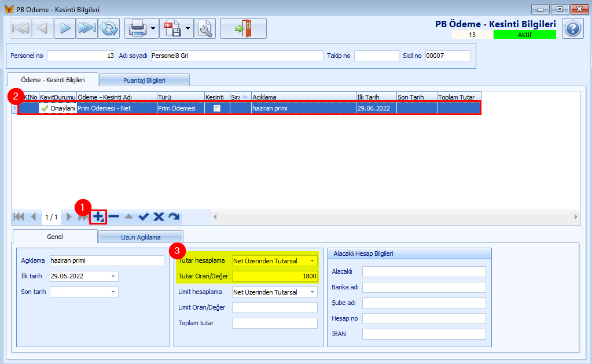Click the Toplam Tutar column header
Viewport: 592px width, 364px height.
[x=459, y=97]
